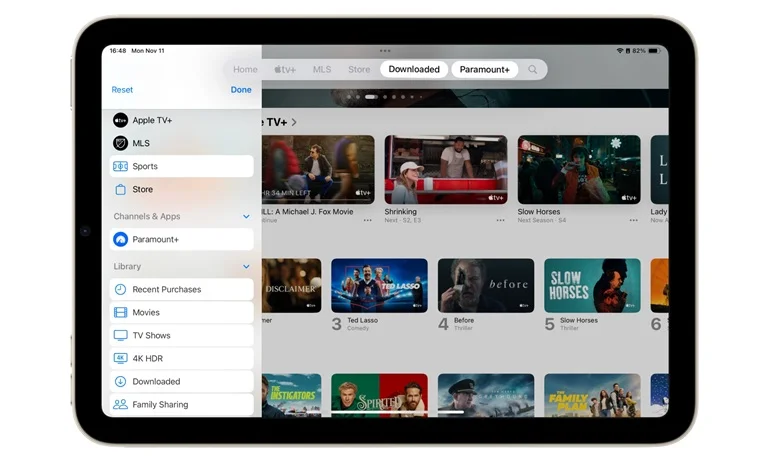Open the Recent Purchases clock icon
This screenshot has width=770, height=462.
pyautogui.click(x=120, y=290)
